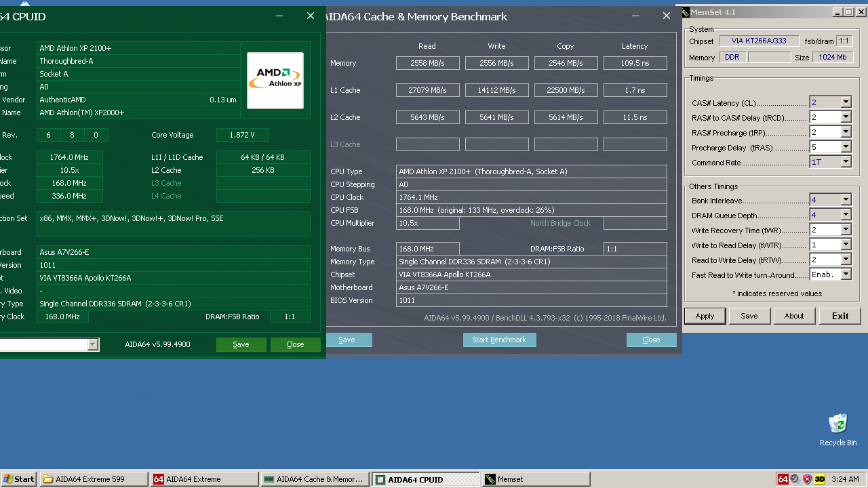Click the CPU FSB field in benchmark window
Image resolution: width=868 pixels, height=488 pixels.
532,210
